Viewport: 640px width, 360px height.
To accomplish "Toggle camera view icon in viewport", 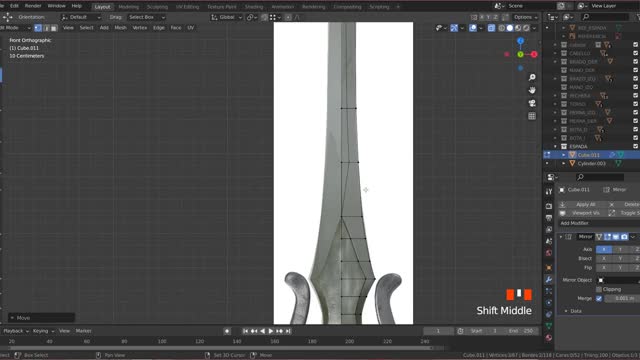I will tap(532, 103).
